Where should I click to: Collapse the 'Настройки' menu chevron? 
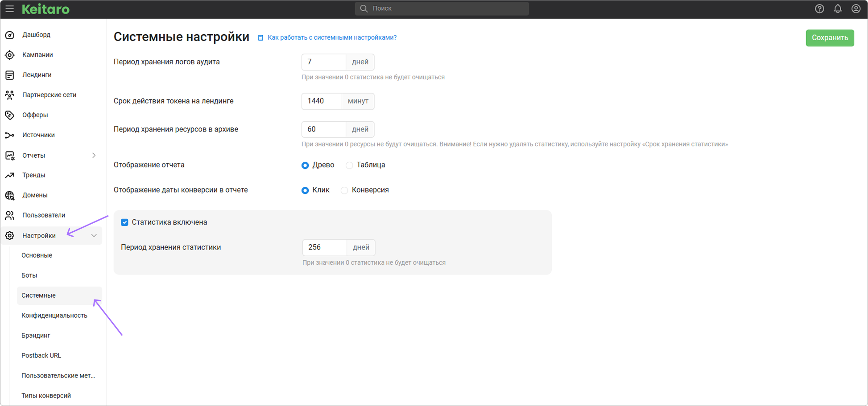coord(94,236)
